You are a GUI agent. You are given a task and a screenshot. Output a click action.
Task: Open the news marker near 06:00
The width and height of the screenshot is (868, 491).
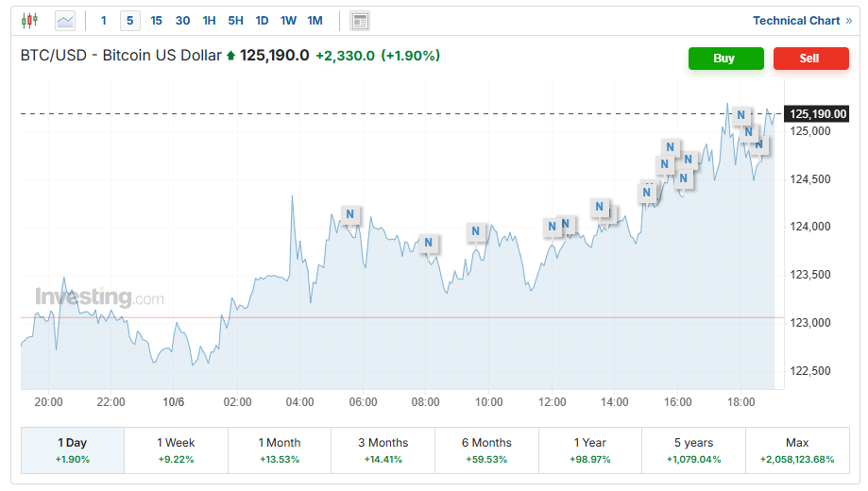[350, 214]
